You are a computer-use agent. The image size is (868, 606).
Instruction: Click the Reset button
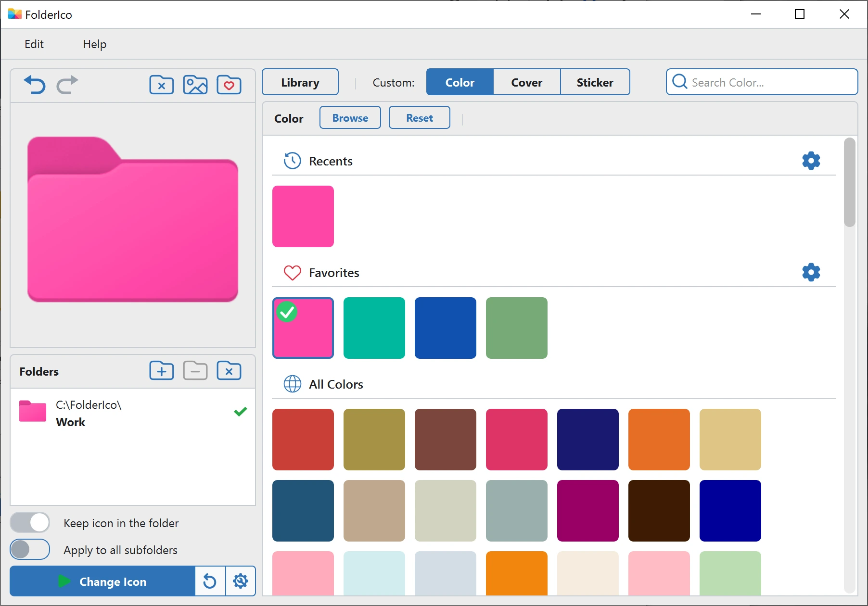pos(420,118)
